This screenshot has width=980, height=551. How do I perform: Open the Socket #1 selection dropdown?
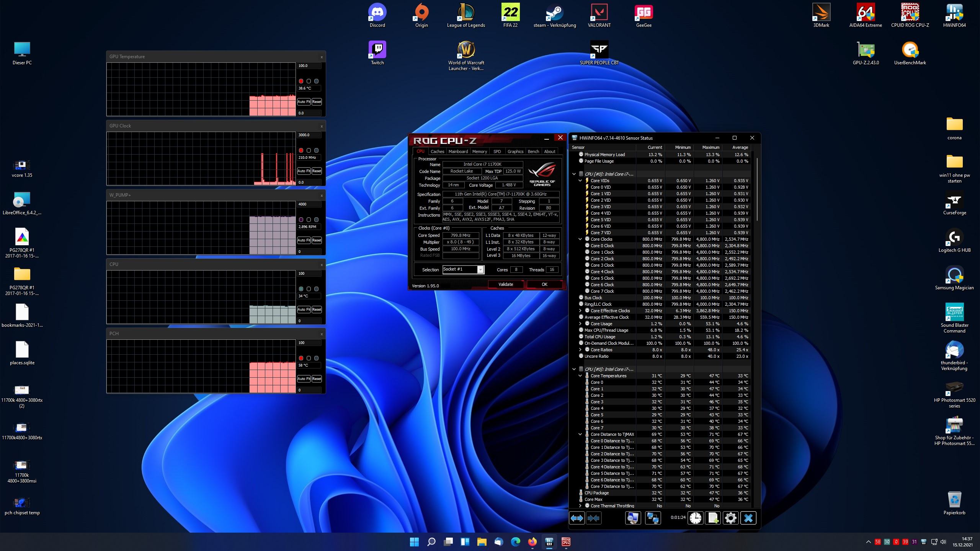(x=480, y=270)
